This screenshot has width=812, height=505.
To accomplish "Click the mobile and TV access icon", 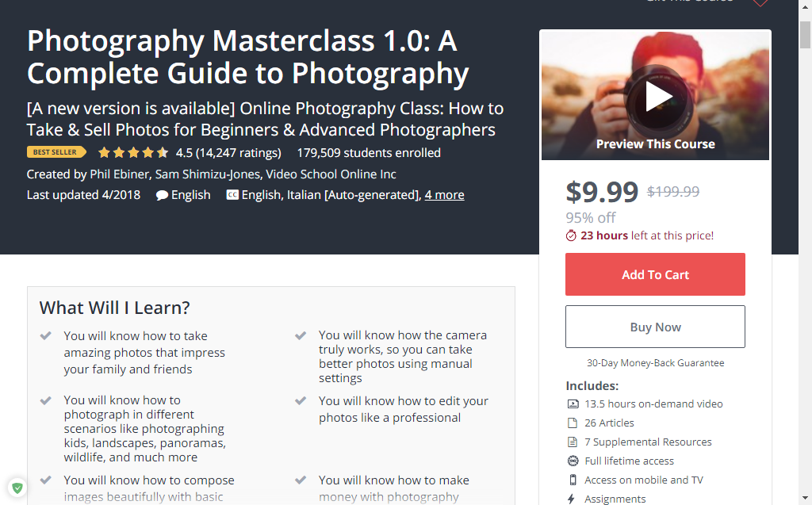I will 573,480.
